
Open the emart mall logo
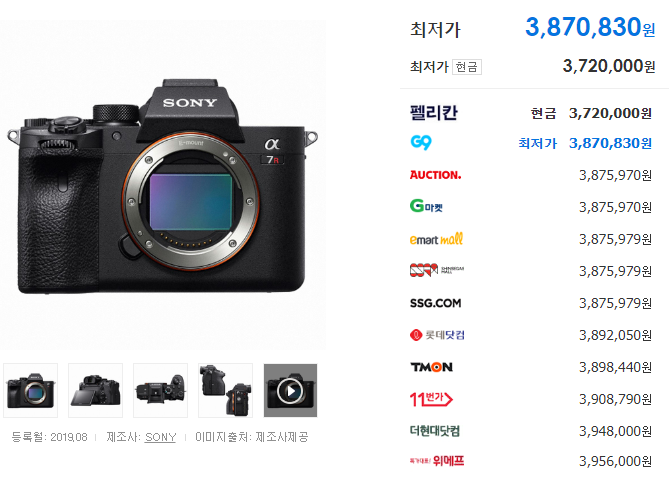(436, 239)
